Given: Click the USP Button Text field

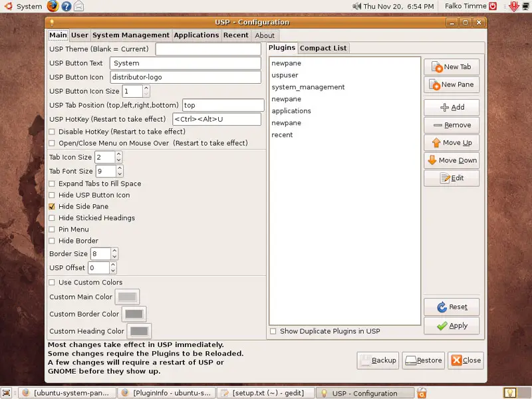Looking at the screenshot, I should (x=186, y=63).
